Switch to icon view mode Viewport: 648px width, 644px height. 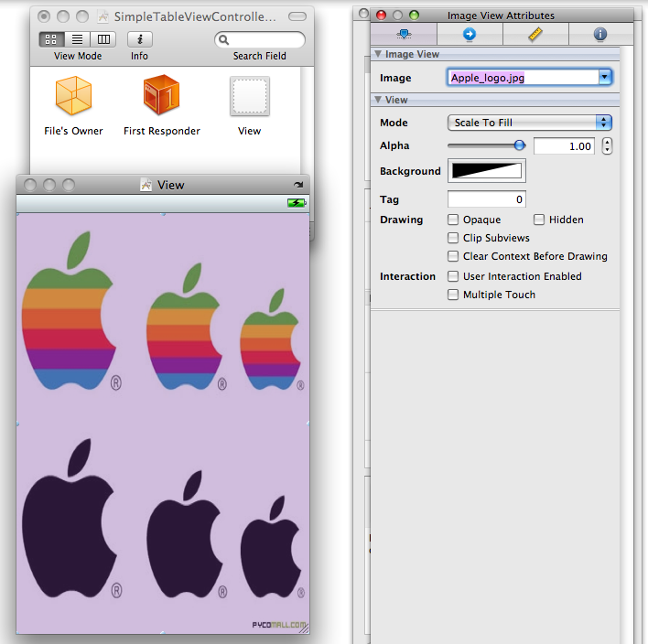tap(51, 39)
